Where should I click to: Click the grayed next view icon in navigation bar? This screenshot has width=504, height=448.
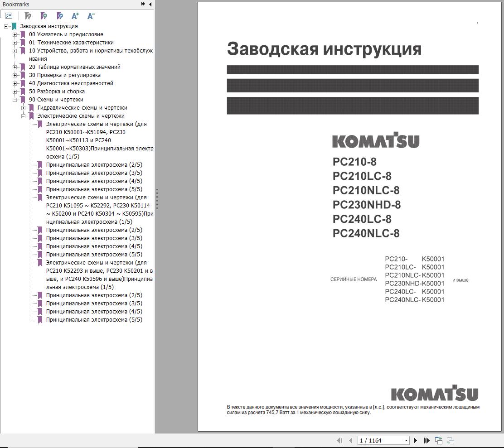451,441
